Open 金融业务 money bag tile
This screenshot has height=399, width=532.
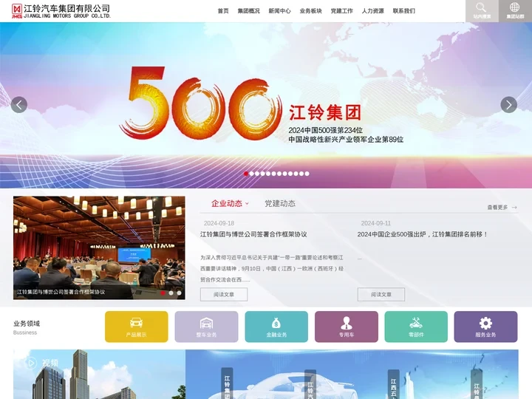[x=276, y=327]
